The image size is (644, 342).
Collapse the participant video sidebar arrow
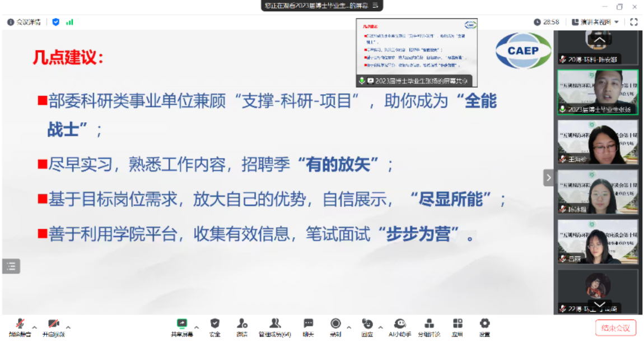click(x=548, y=178)
